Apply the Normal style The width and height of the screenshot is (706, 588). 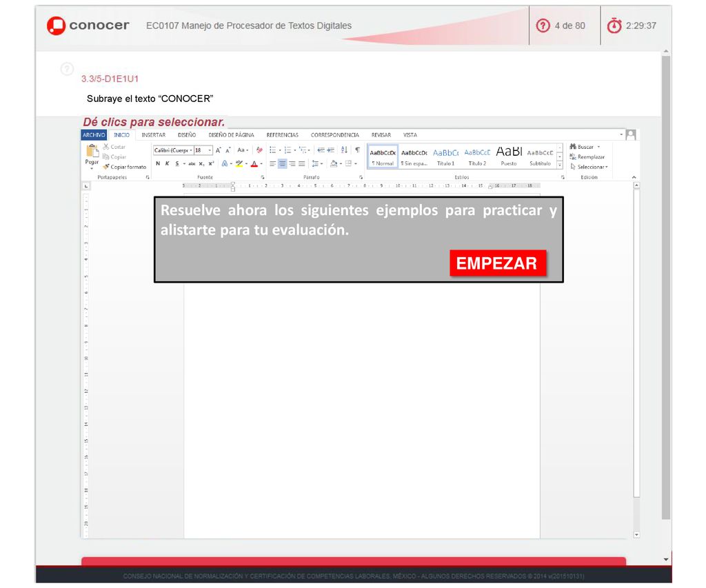coord(383,156)
